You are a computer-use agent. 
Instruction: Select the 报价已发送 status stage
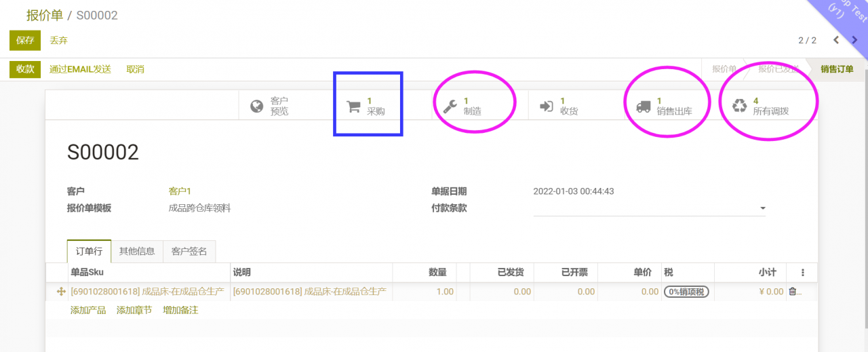tap(778, 69)
